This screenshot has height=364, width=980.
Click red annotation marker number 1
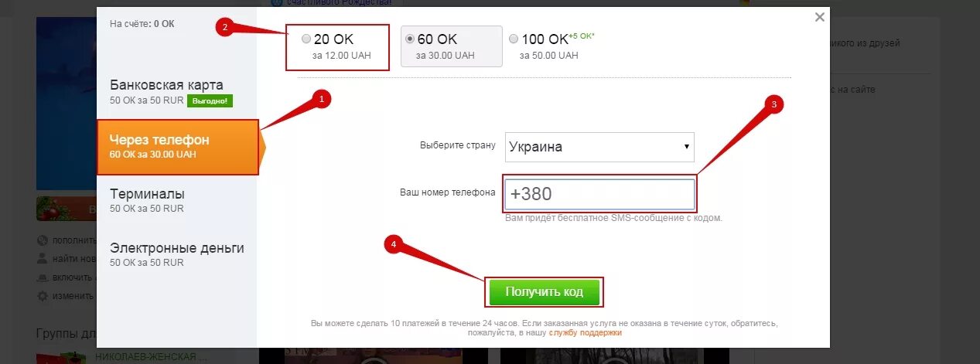pos(321,99)
